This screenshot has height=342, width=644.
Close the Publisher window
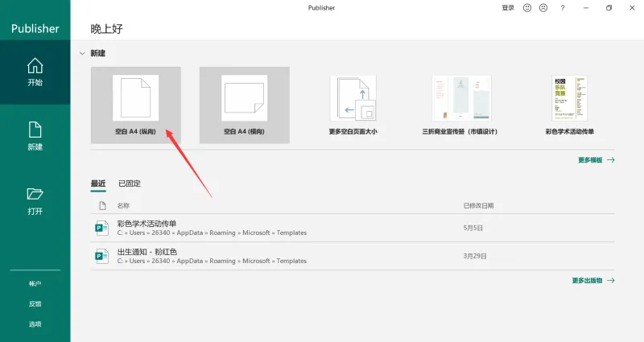[632, 8]
